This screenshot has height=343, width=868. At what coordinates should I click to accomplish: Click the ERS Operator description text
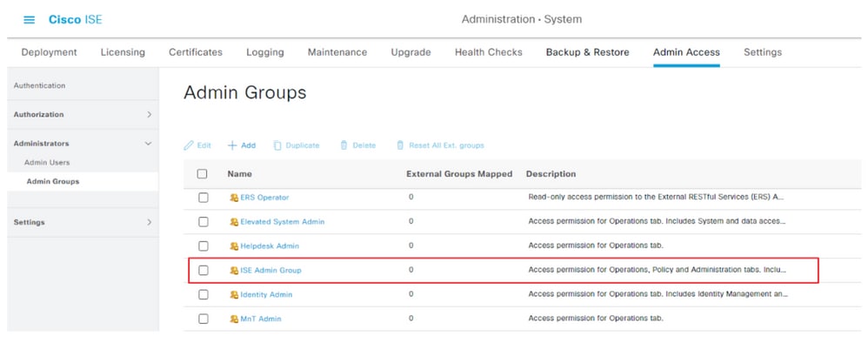(657, 198)
